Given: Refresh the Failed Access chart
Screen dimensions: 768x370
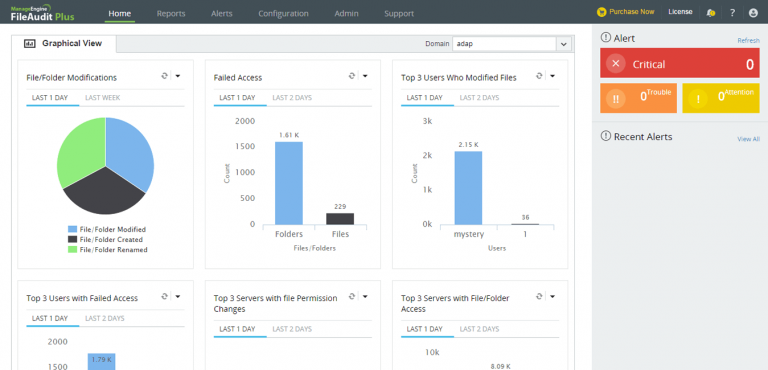Looking at the screenshot, I should click(x=352, y=76).
